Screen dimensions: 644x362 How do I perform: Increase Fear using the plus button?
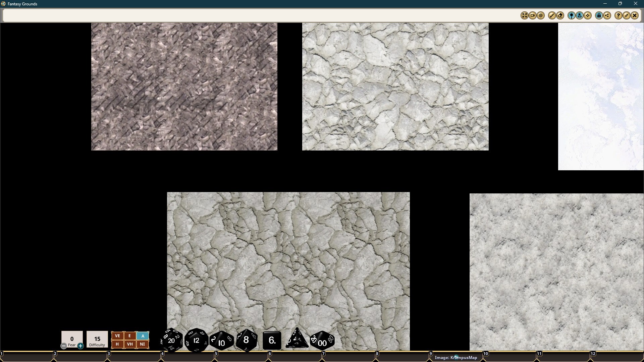(x=80, y=346)
